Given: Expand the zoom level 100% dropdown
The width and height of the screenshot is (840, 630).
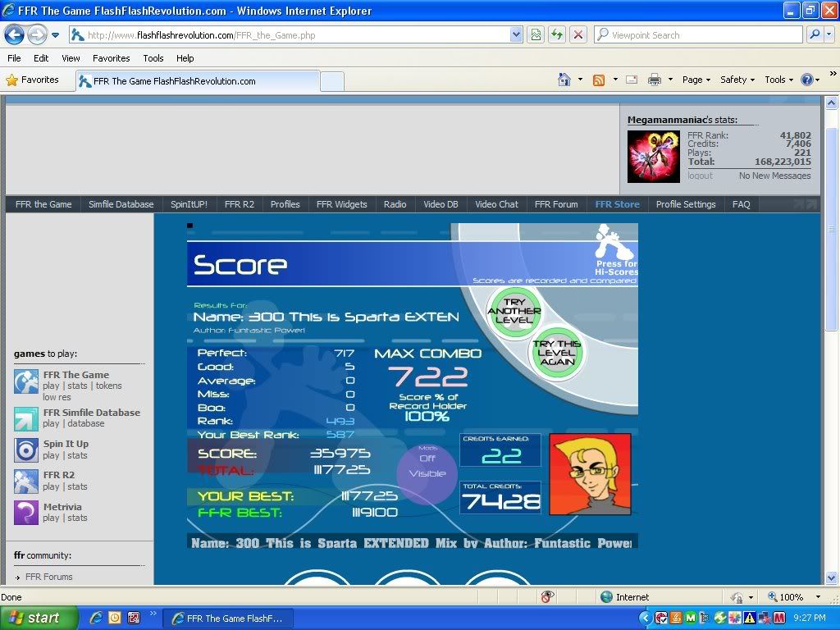Looking at the screenshot, I should [817, 597].
